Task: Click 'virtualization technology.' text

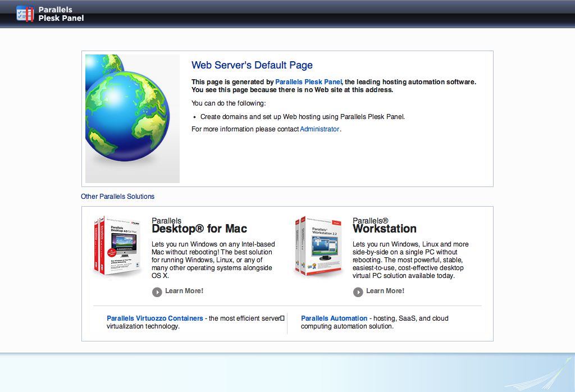Action: (x=143, y=326)
